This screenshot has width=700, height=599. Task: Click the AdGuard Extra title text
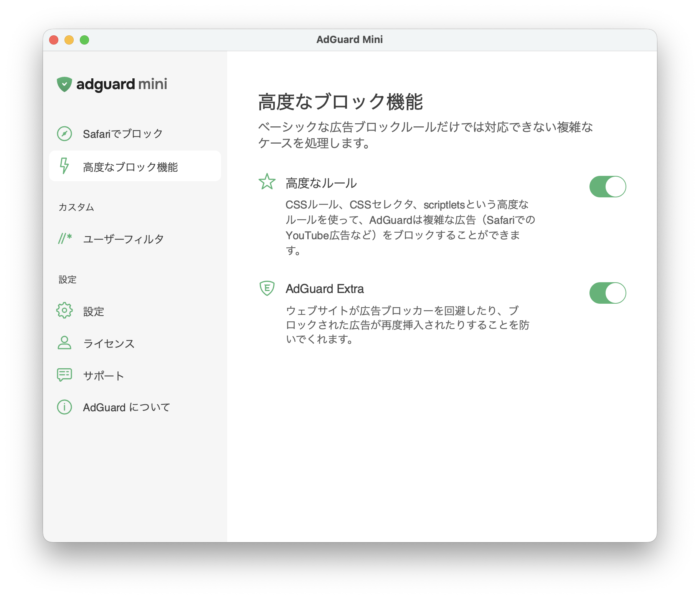pos(325,289)
